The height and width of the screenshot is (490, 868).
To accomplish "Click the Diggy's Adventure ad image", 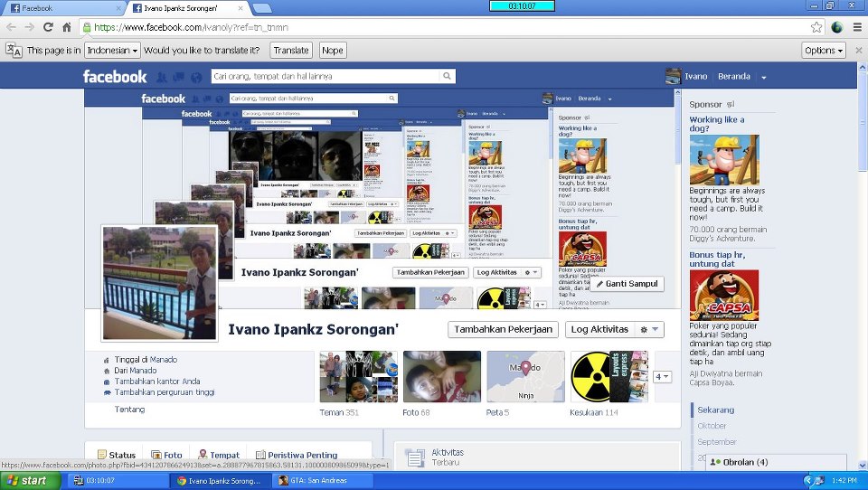I will click(x=724, y=159).
